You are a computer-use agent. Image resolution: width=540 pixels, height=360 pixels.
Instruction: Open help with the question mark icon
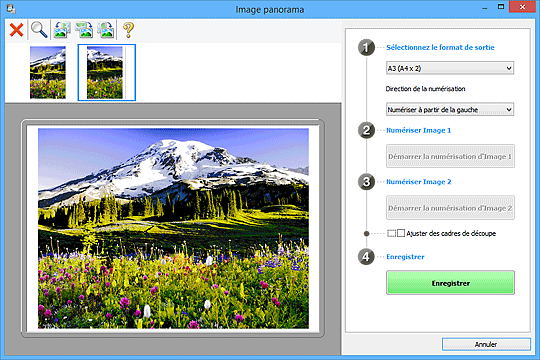click(x=128, y=30)
